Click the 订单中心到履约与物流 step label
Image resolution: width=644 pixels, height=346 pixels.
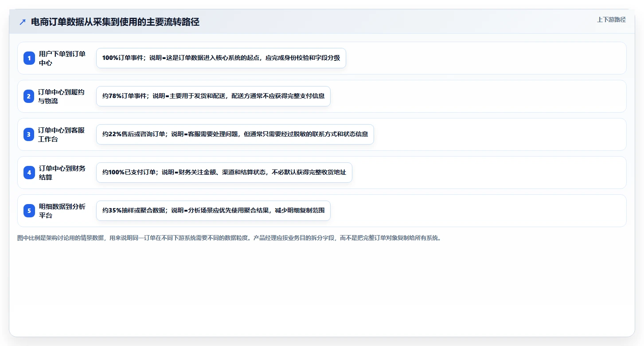pos(61,96)
